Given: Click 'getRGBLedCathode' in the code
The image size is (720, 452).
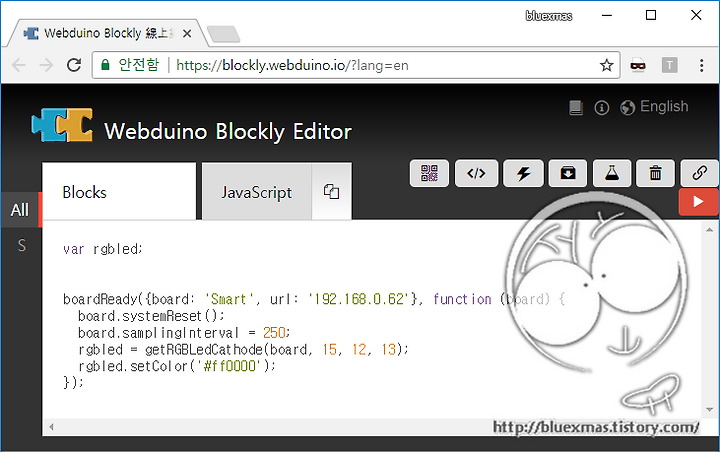Looking at the screenshot, I should click(x=203, y=350).
